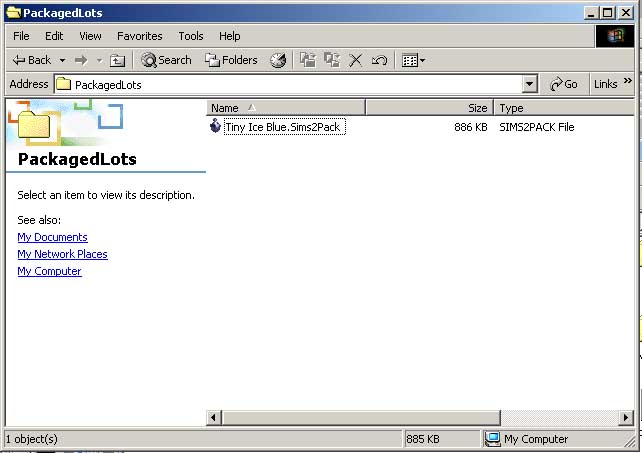Click the Windows logo throbber
Screen dimensions: 642x453
pos(614,36)
